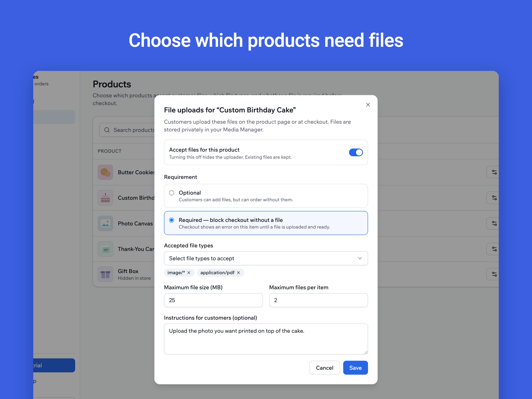Click the Maximum files per item field

(x=318, y=300)
